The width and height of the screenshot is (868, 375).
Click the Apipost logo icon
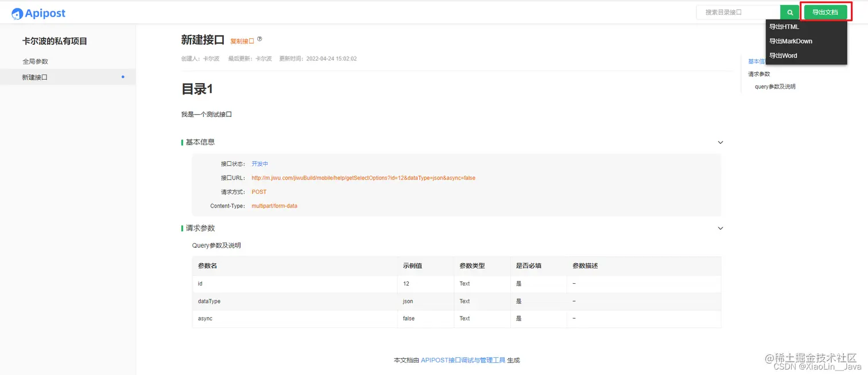pyautogui.click(x=17, y=14)
